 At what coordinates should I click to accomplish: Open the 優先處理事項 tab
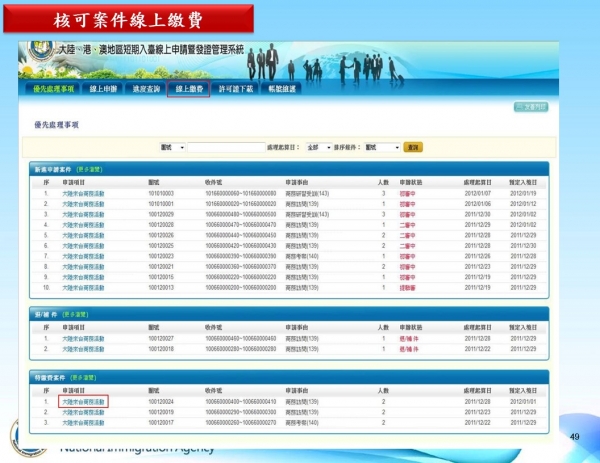50,89
